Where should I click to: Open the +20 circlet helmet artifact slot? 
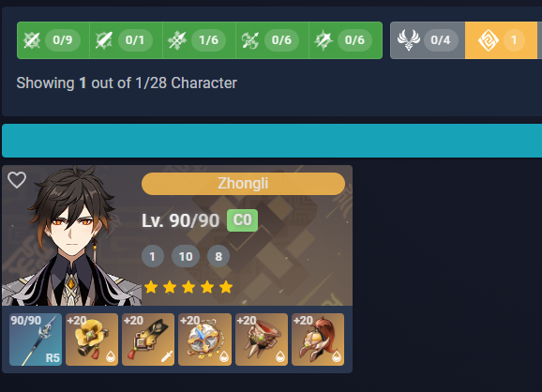pyautogui.click(x=318, y=339)
